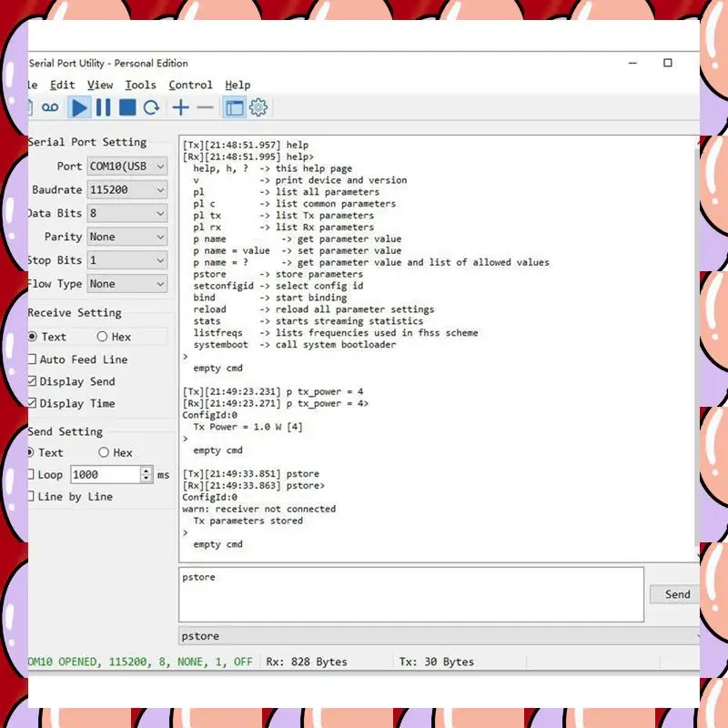Click the receive log vertical scrollbar

coord(697,349)
